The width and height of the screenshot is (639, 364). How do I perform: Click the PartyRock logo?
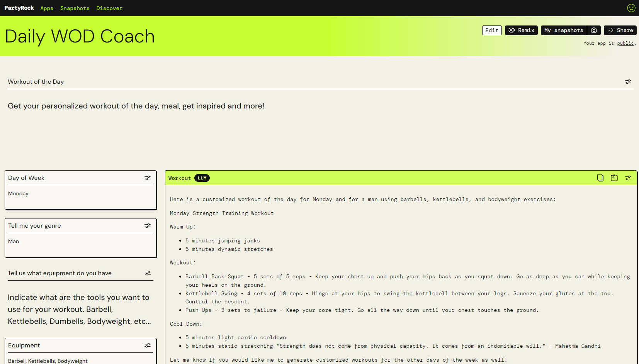click(x=19, y=8)
